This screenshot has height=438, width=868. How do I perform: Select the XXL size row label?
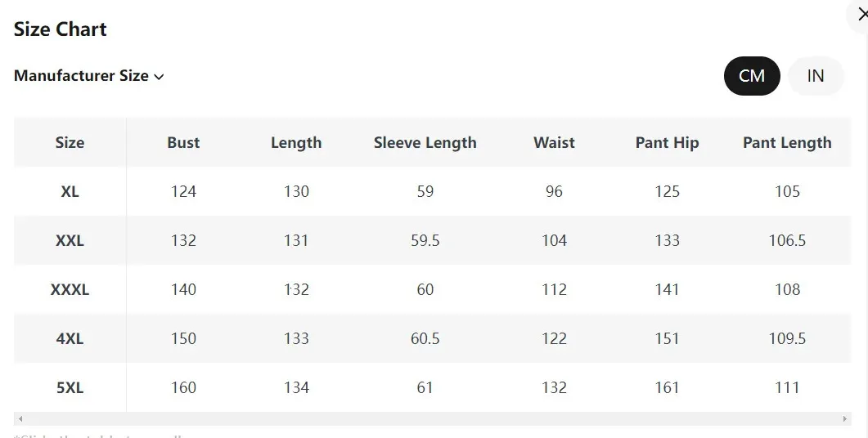pyautogui.click(x=70, y=240)
